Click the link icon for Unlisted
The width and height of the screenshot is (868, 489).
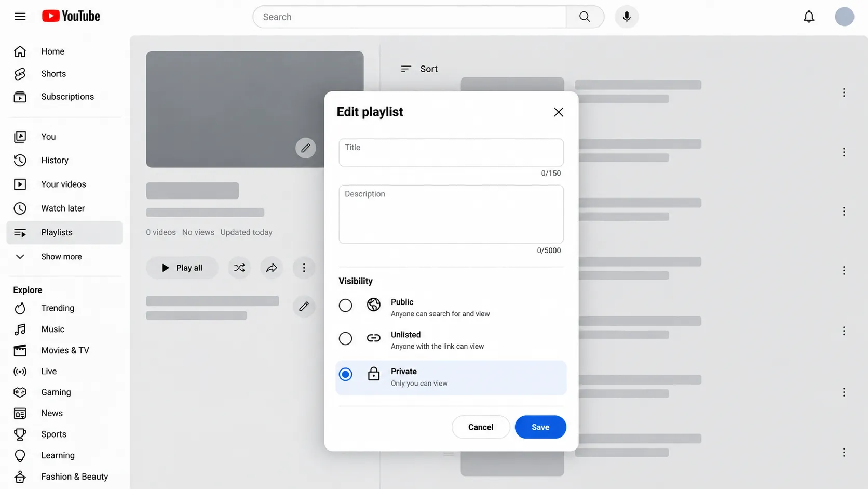[374, 338]
